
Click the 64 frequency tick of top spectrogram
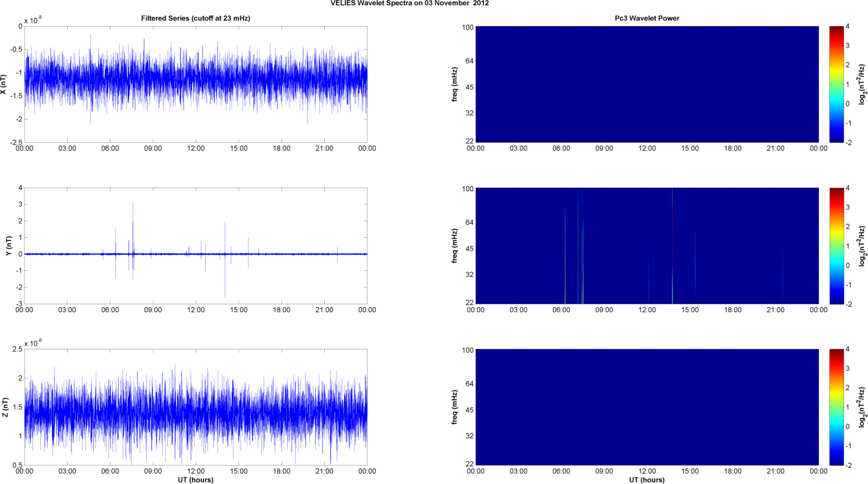pos(470,61)
